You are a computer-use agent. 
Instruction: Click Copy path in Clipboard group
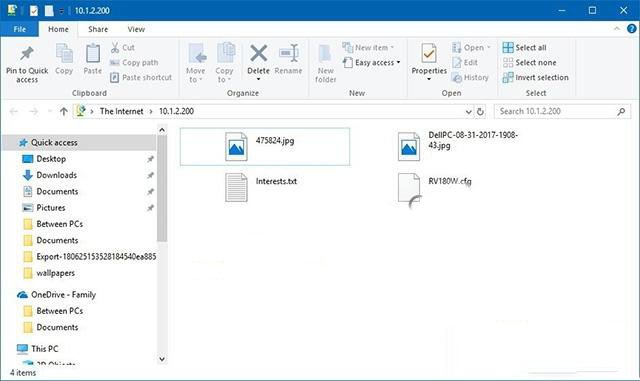tap(134, 62)
